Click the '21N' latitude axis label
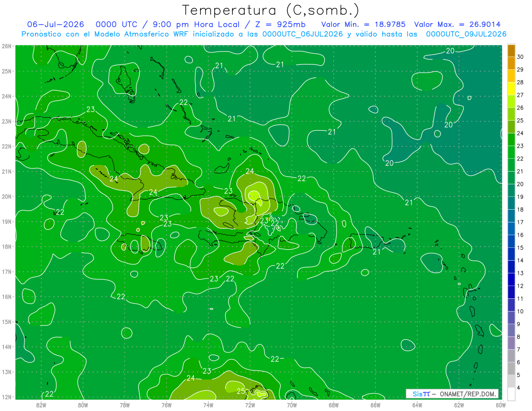Viewport: 532px width, 411px height. (7, 171)
